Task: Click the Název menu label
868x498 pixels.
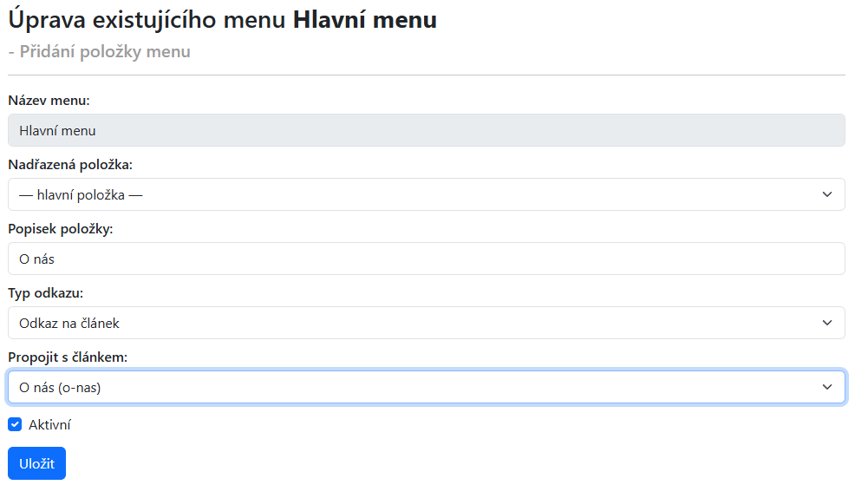Action: [49, 101]
